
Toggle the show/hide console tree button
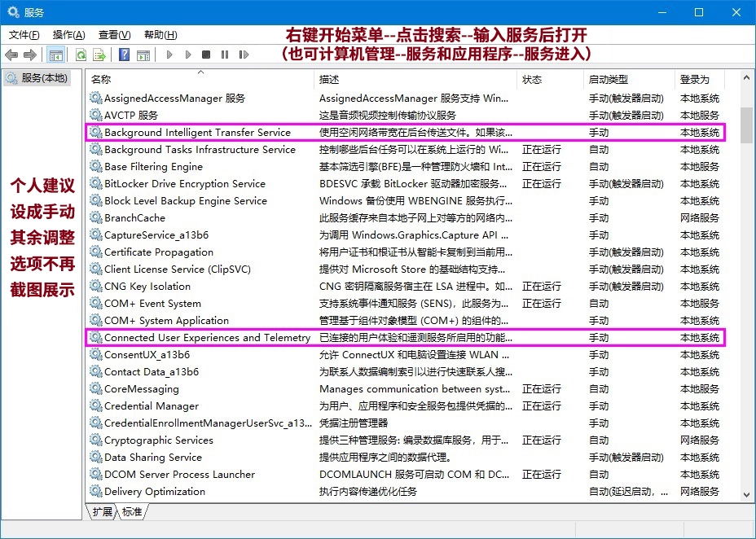[x=56, y=55]
